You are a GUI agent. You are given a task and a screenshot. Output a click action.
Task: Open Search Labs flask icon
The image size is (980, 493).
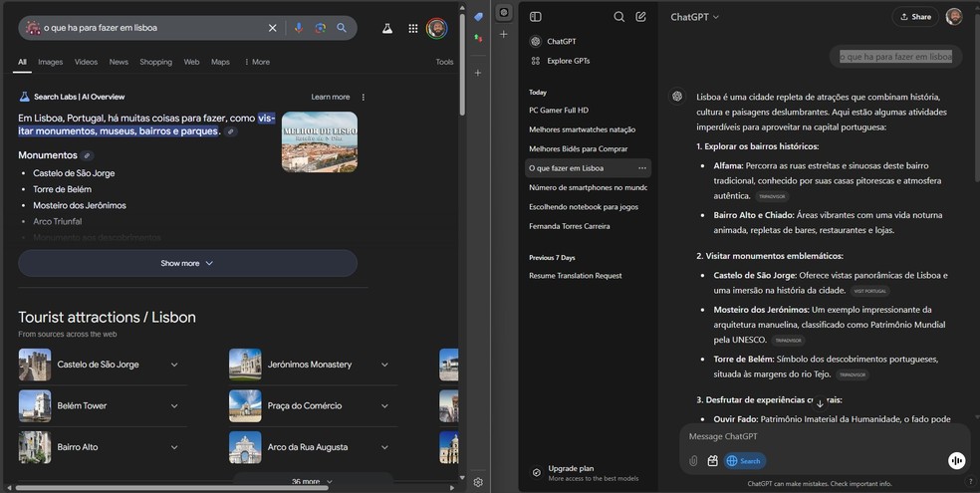tap(387, 28)
